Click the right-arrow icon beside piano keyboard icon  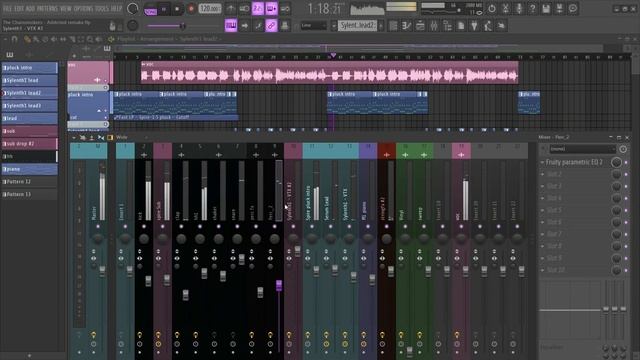point(244,26)
